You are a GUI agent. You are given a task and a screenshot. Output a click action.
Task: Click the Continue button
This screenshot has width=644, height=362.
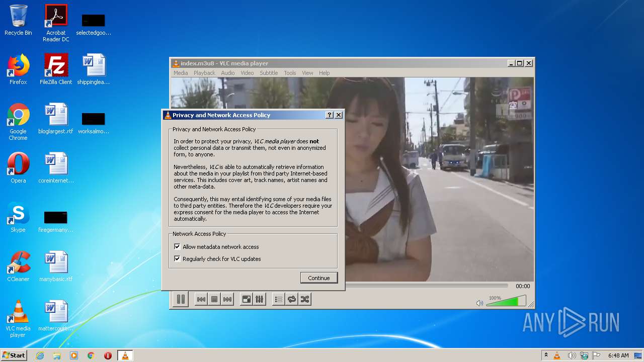pyautogui.click(x=319, y=278)
